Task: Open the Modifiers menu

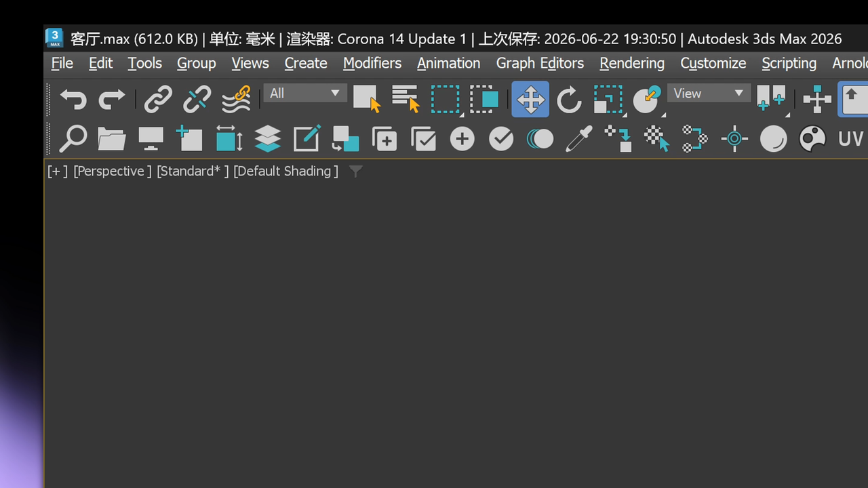Action: (372, 63)
